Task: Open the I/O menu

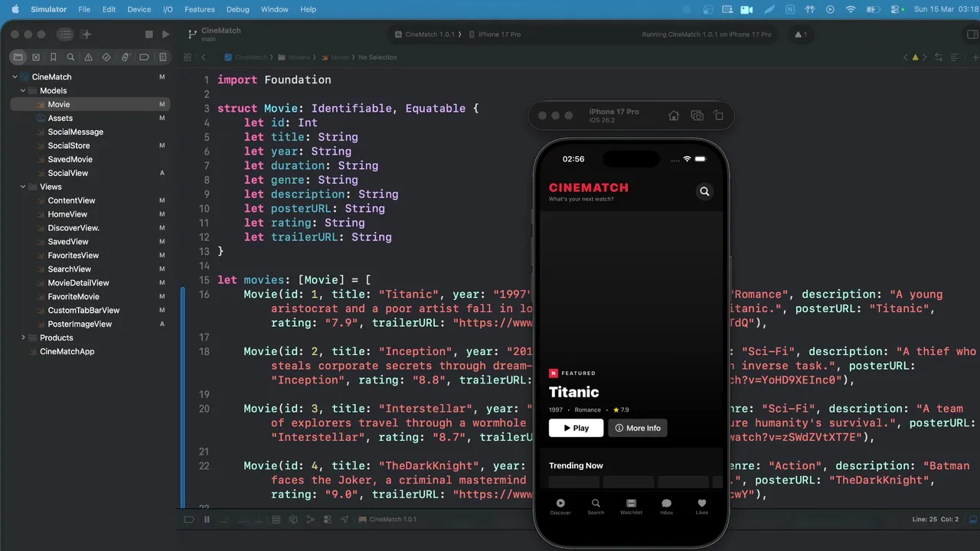Action: click(x=168, y=9)
